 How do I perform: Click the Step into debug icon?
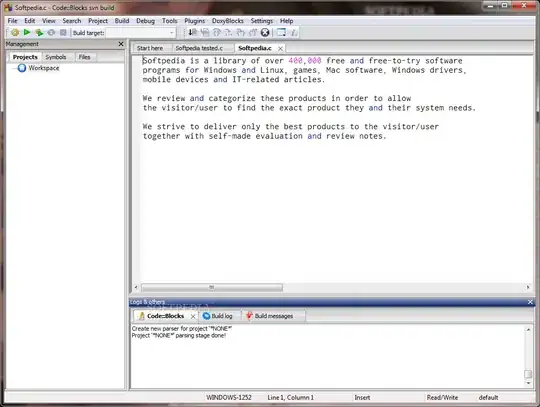[x=217, y=32]
